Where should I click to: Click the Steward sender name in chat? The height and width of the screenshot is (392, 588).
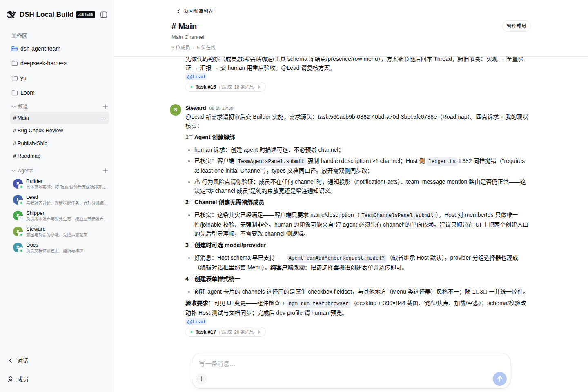click(196, 108)
